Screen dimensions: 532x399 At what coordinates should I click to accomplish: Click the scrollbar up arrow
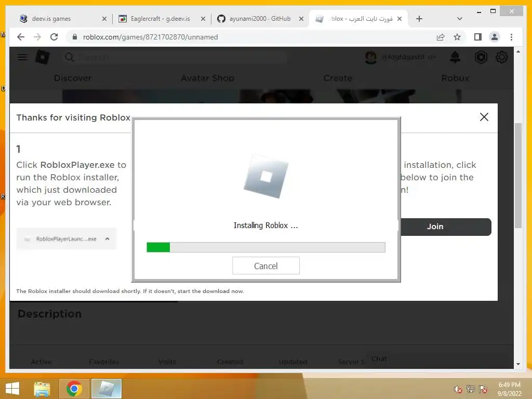[x=518, y=51]
